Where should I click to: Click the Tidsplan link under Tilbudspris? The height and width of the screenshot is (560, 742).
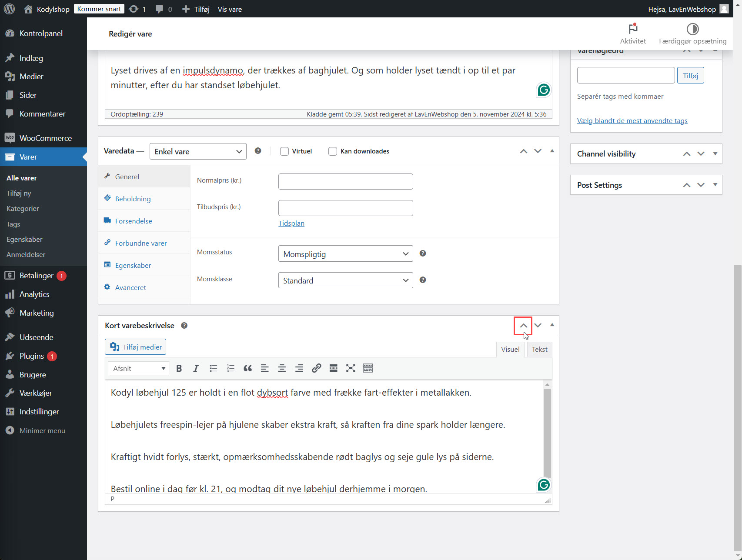[291, 223]
